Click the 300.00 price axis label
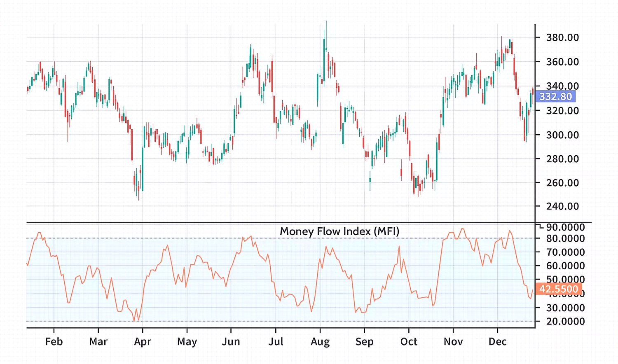Viewport: 618px width, 364px height. click(562, 135)
